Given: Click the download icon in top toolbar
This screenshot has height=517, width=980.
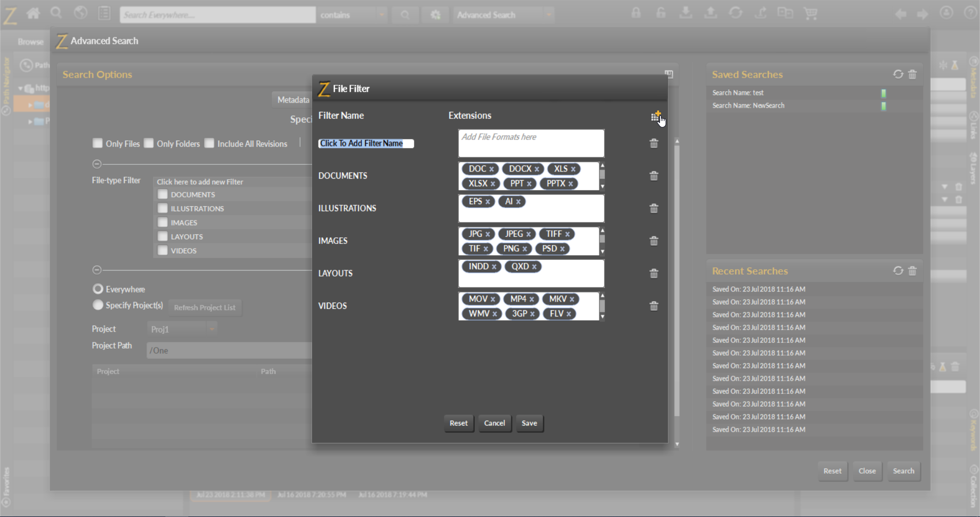Looking at the screenshot, I should point(686,13).
